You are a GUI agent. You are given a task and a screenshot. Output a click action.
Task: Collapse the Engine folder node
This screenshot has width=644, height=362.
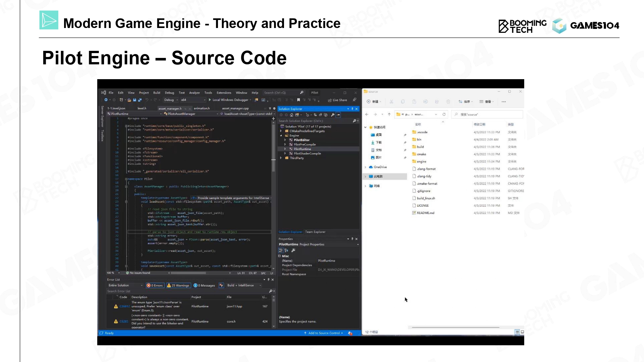point(281,135)
